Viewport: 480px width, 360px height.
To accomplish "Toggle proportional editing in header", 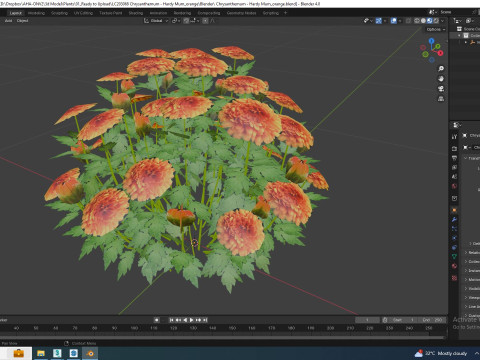I will tap(205, 21).
